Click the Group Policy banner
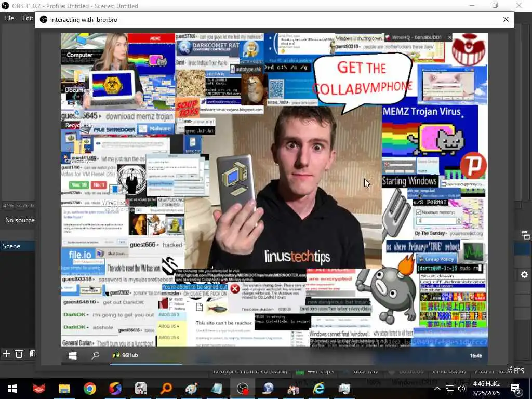 tap(436, 259)
